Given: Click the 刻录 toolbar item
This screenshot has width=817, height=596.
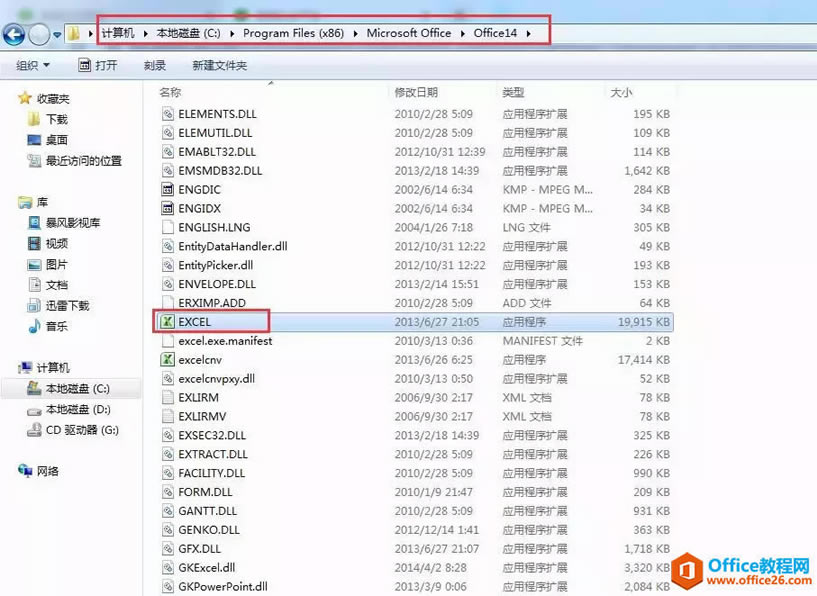Looking at the screenshot, I should (x=155, y=65).
